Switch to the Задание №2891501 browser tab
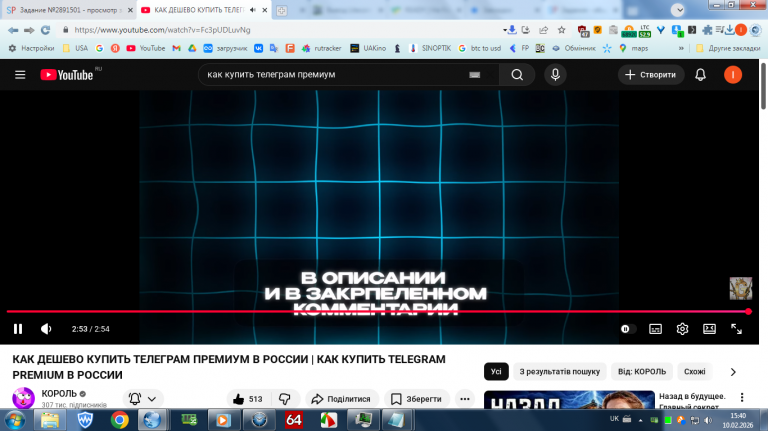 [x=69, y=10]
